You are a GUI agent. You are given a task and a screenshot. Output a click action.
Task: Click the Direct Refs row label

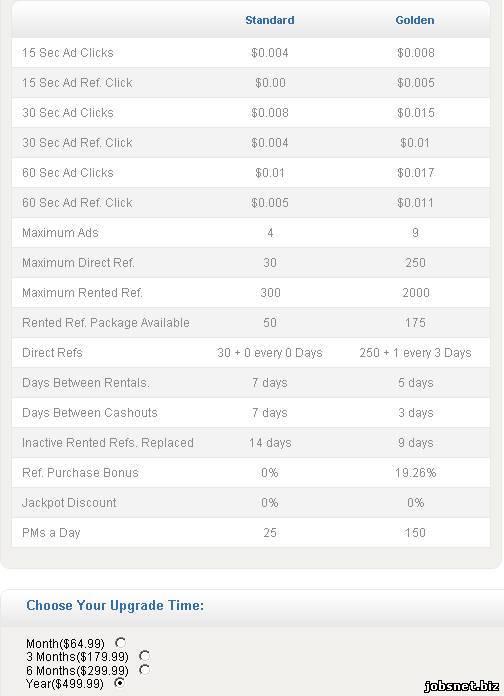(52, 353)
